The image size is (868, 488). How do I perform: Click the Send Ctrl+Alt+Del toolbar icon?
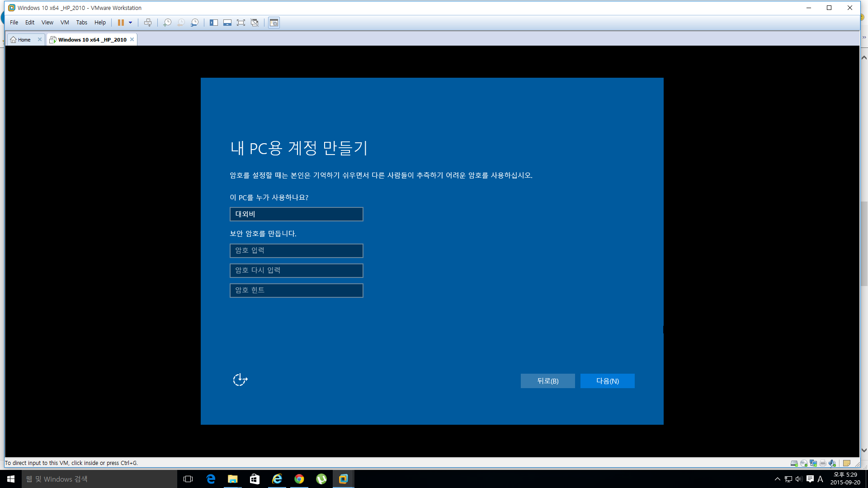pos(148,23)
